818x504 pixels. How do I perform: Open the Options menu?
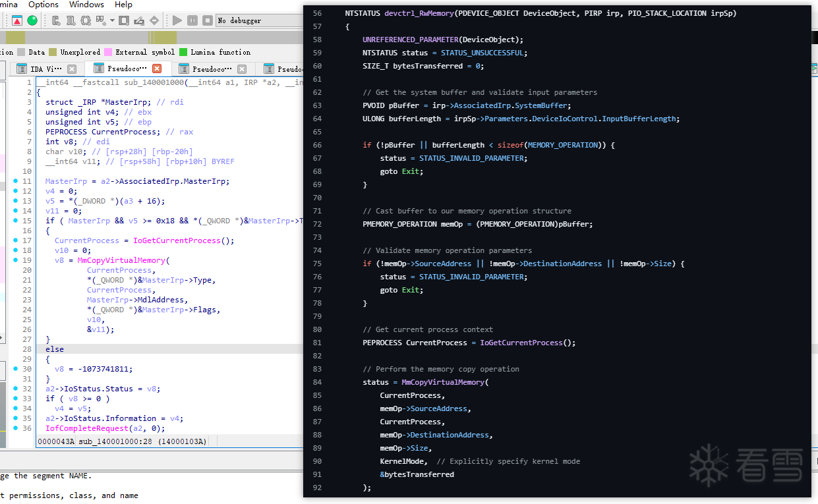pyautogui.click(x=44, y=5)
